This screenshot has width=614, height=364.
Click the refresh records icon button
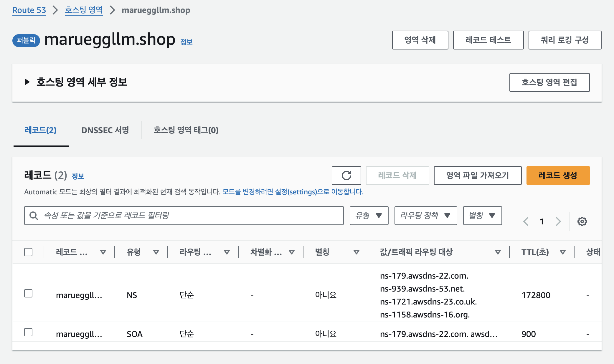tap(346, 176)
